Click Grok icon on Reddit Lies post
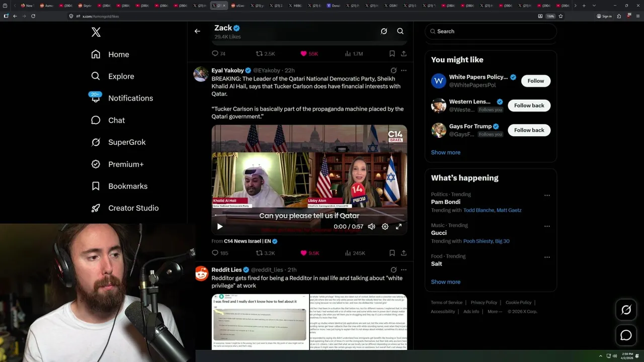The image size is (644, 362). (393, 269)
